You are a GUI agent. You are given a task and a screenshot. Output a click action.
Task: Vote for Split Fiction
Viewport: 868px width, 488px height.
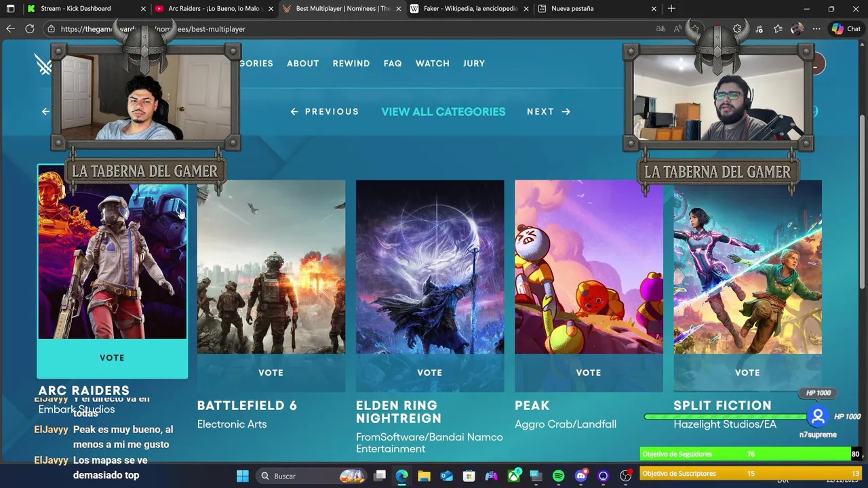point(747,373)
